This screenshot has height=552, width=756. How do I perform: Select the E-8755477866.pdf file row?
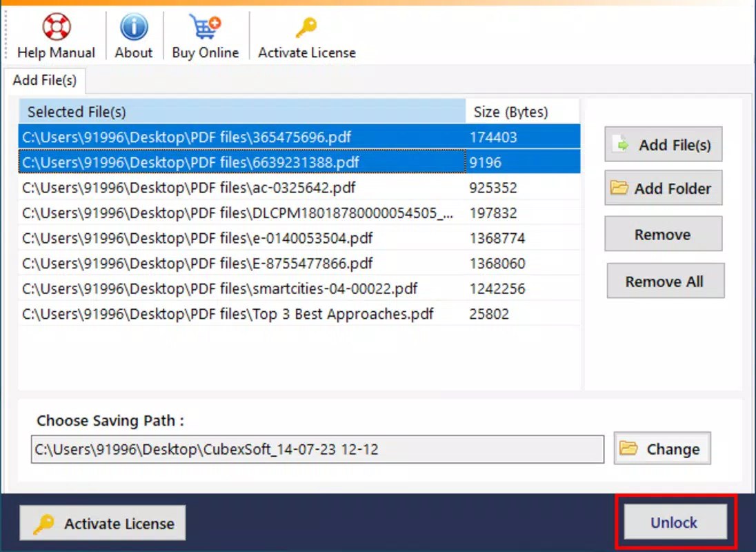click(x=299, y=263)
